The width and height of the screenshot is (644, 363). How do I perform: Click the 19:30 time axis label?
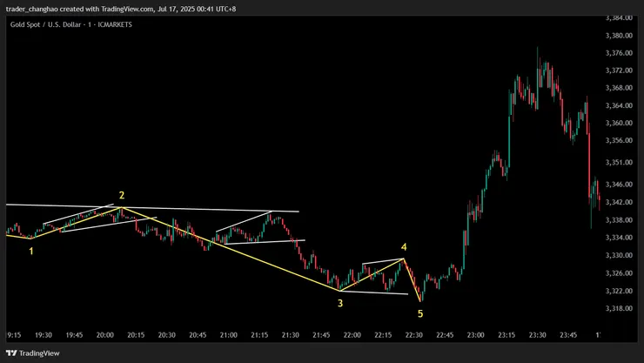tap(44, 335)
